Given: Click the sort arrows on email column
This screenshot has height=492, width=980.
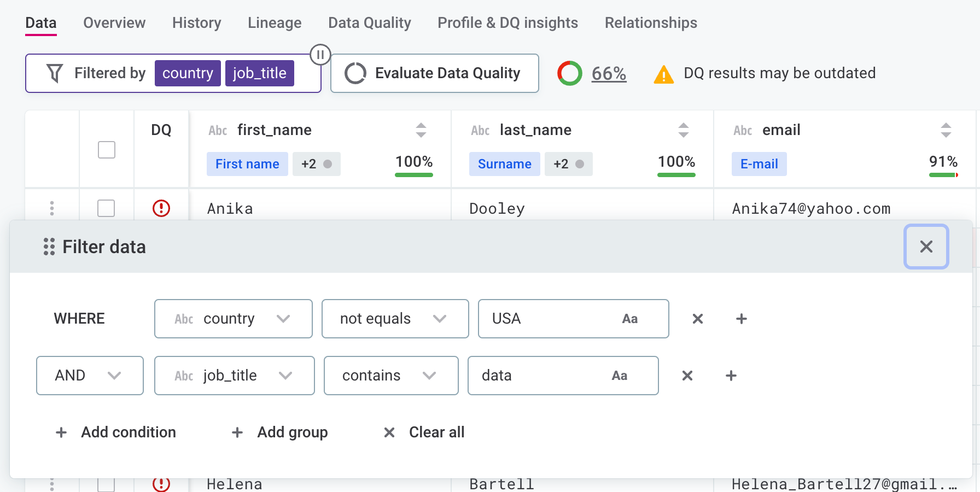Looking at the screenshot, I should click(x=946, y=130).
